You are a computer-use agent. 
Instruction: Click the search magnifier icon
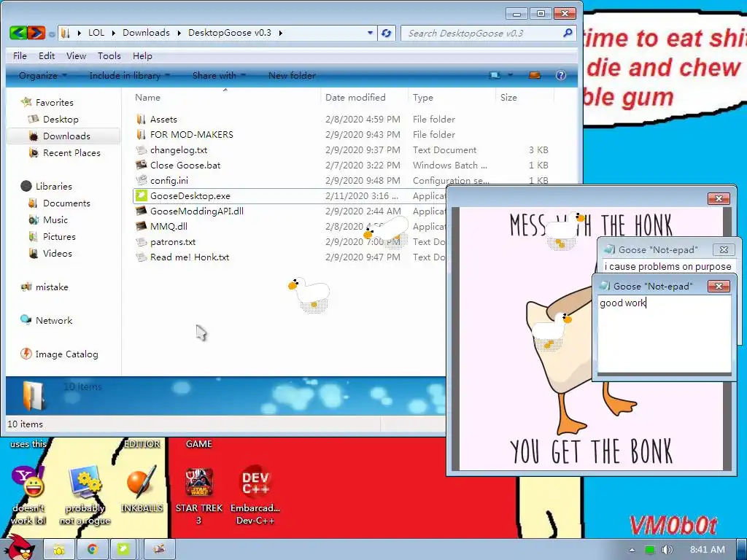[x=568, y=33]
